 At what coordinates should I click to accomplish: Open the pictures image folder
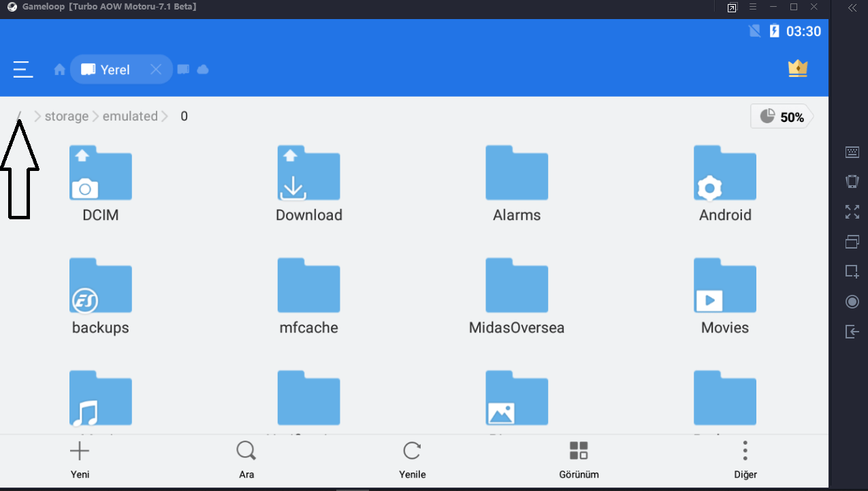pyautogui.click(x=517, y=398)
